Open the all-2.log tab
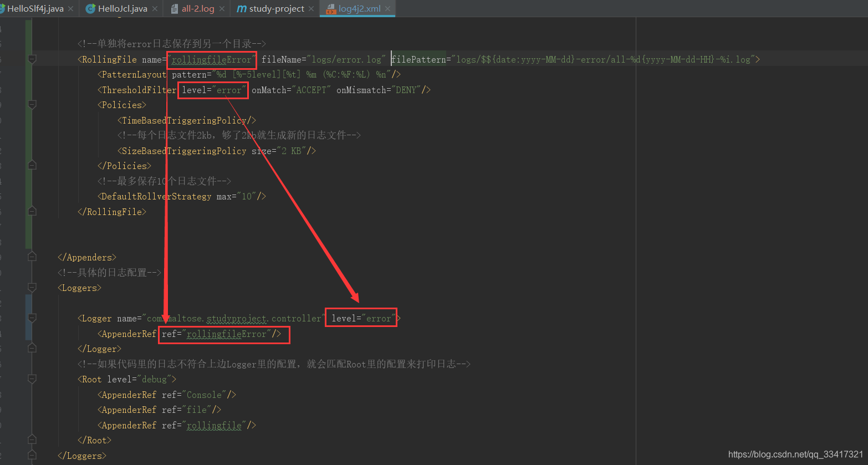Image resolution: width=868 pixels, height=465 pixels. pyautogui.click(x=198, y=9)
